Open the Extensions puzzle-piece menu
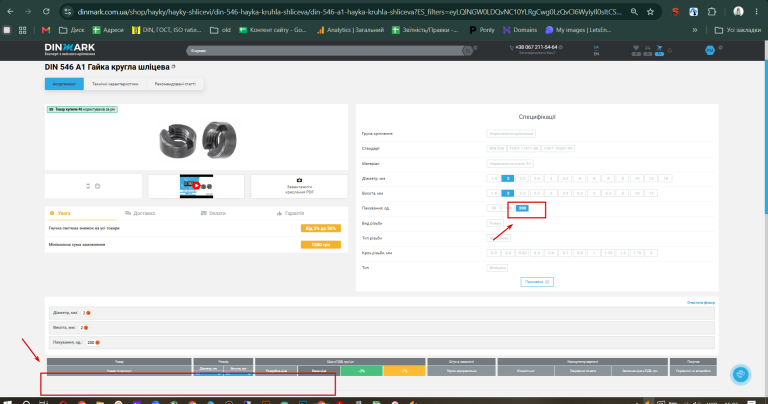 point(712,11)
